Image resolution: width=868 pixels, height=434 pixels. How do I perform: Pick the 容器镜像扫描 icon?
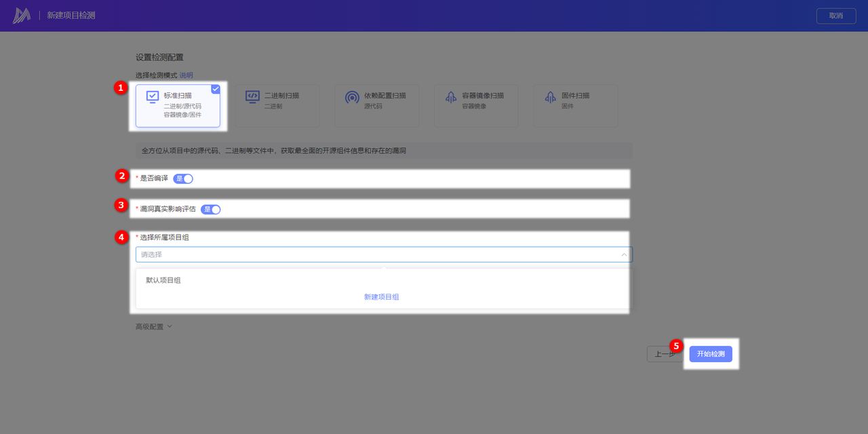click(x=451, y=98)
